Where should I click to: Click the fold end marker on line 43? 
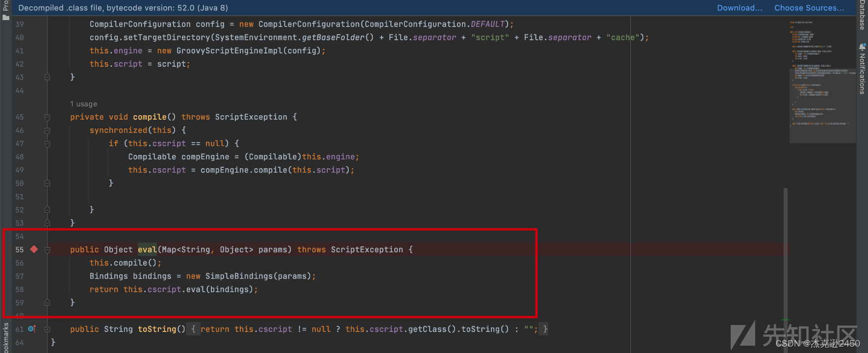[47, 77]
